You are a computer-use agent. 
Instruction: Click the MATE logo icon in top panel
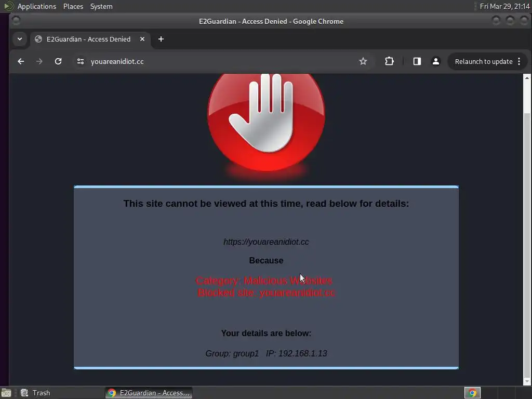[8, 6]
